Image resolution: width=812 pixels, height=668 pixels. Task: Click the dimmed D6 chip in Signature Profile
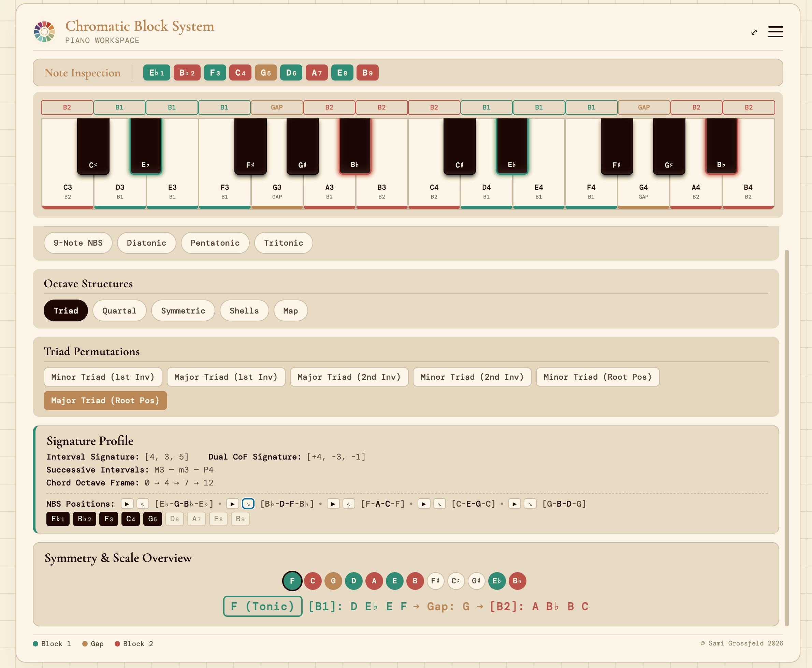pos(174,519)
